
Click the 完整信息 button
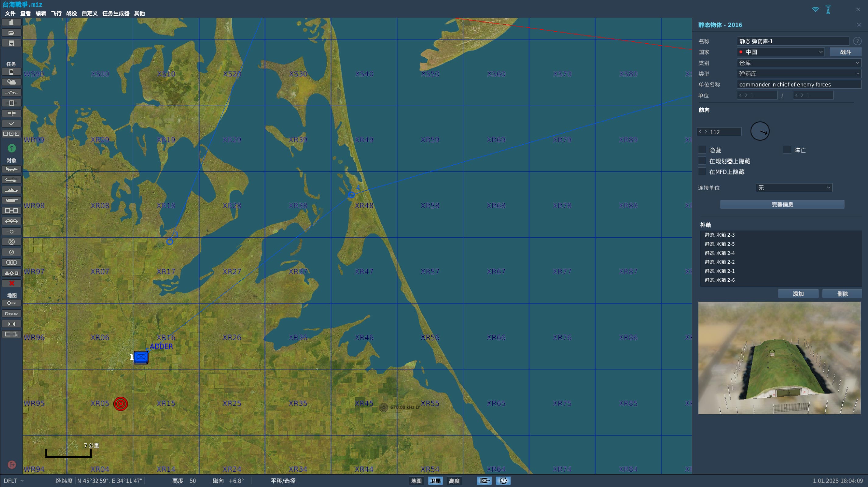tap(782, 205)
